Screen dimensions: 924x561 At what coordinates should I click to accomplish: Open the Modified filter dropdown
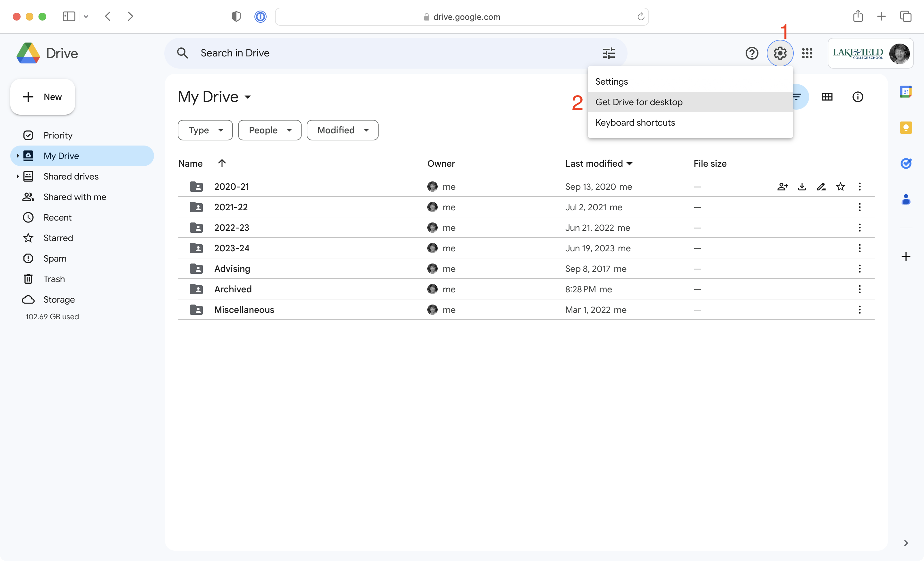pyautogui.click(x=342, y=130)
